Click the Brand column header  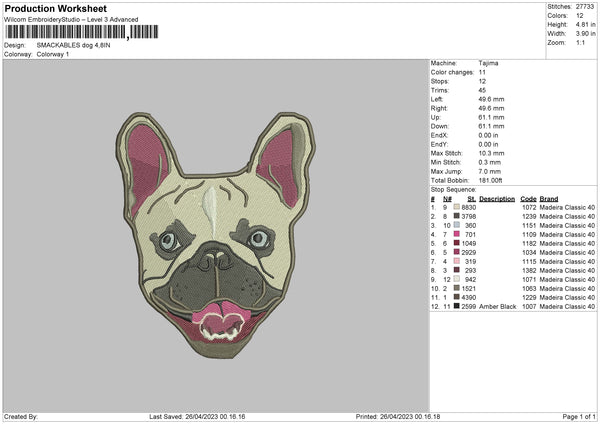tap(549, 199)
